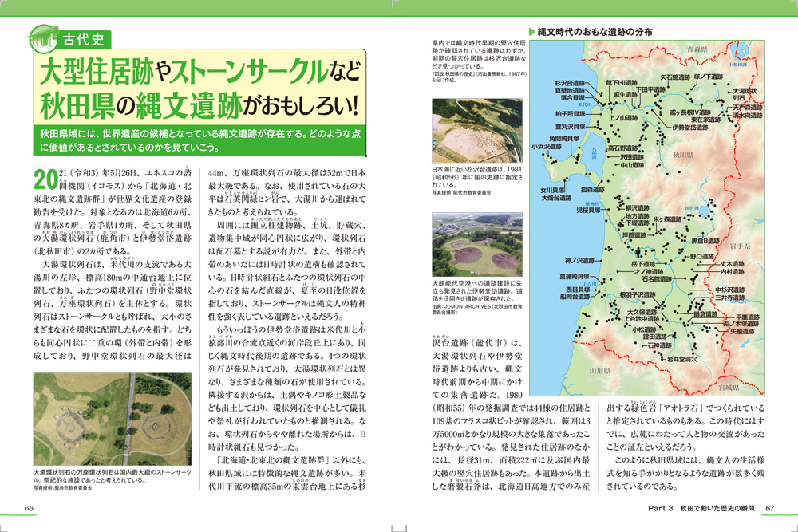798x532 pixels.
Task: Open the 杉沢台遺跡 excavation aerial photo
Action: tap(477, 131)
